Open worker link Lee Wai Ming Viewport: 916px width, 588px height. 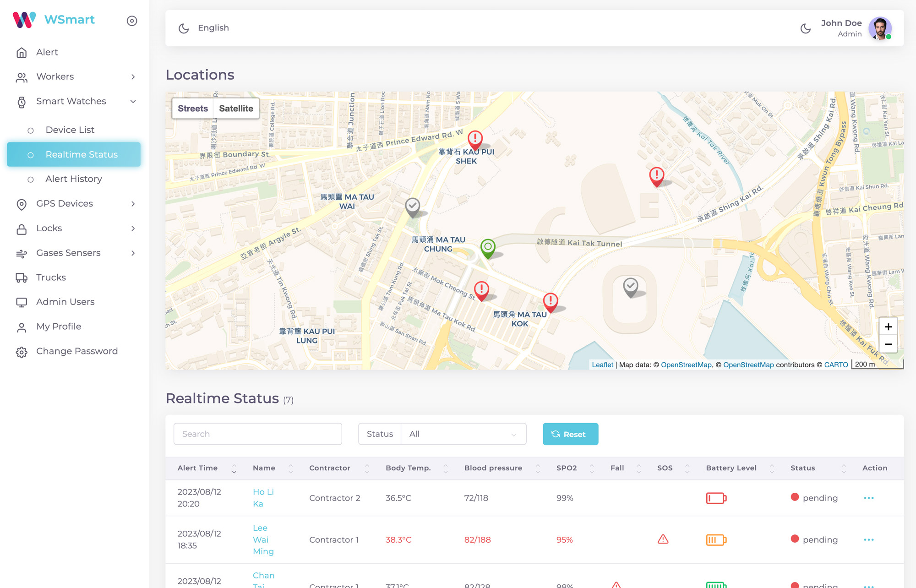(x=263, y=539)
